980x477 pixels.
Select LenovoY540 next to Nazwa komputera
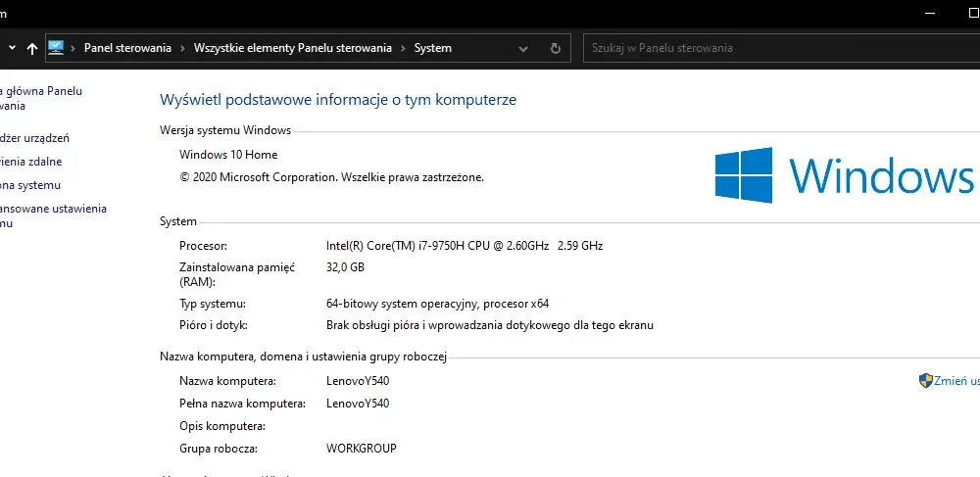click(358, 381)
